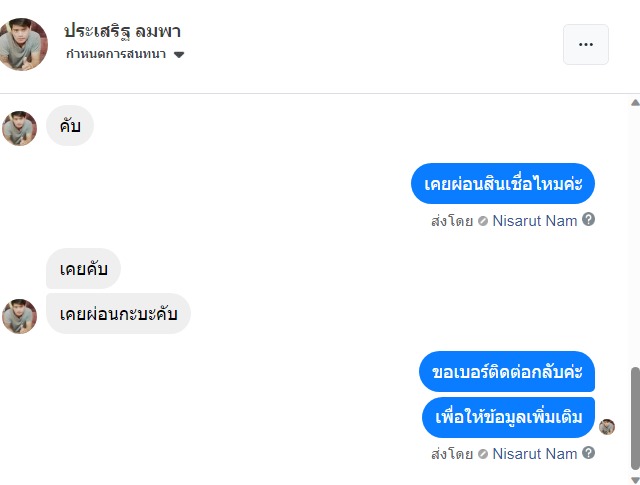This screenshot has height=485, width=640.
Task: Select the grey เคยคับ message bubble
Action: pyautogui.click(x=83, y=269)
